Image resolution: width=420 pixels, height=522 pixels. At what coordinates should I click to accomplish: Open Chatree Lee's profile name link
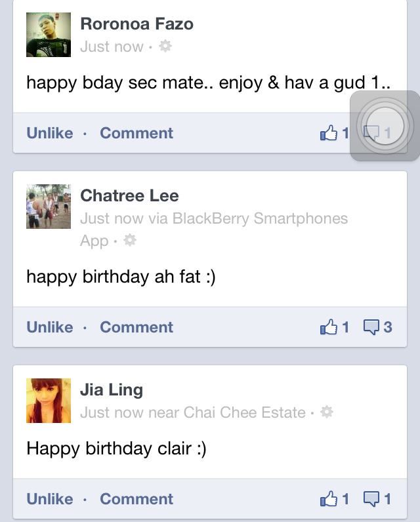pyautogui.click(x=129, y=195)
